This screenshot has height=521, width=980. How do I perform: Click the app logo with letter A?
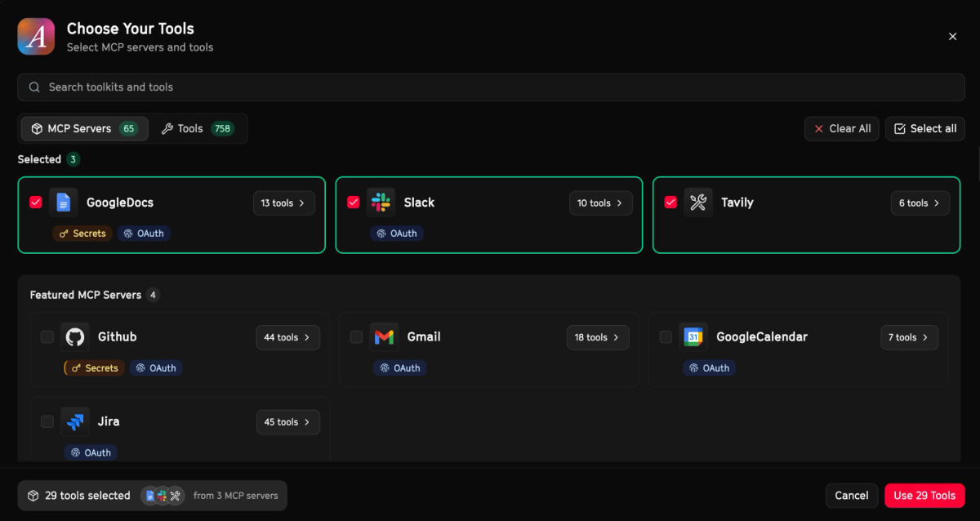(36, 37)
